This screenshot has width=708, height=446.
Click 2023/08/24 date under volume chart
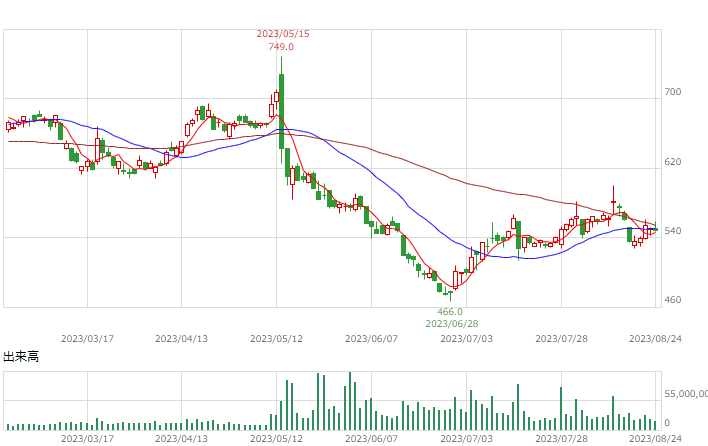[x=655, y=439]
